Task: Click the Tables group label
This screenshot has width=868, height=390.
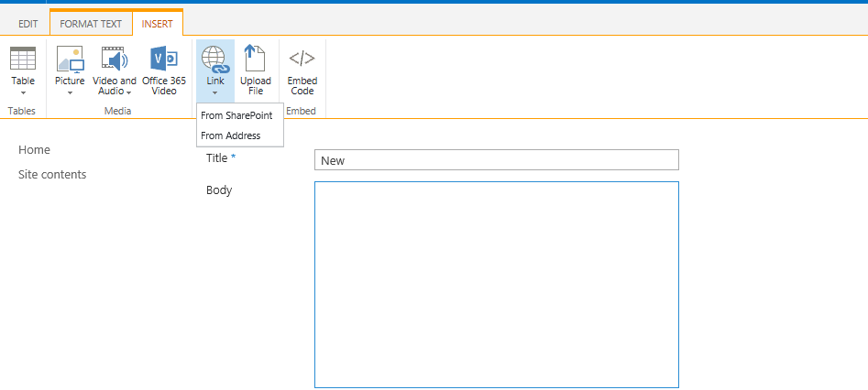Action: coord(22,111)
